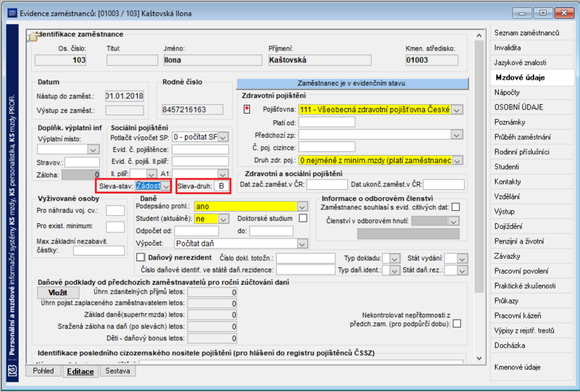Toggle Nekontrolovat nepřítomnosti z předch.zam. checkbox
Viewport: 580px width, 392px height.
[457, 324]
